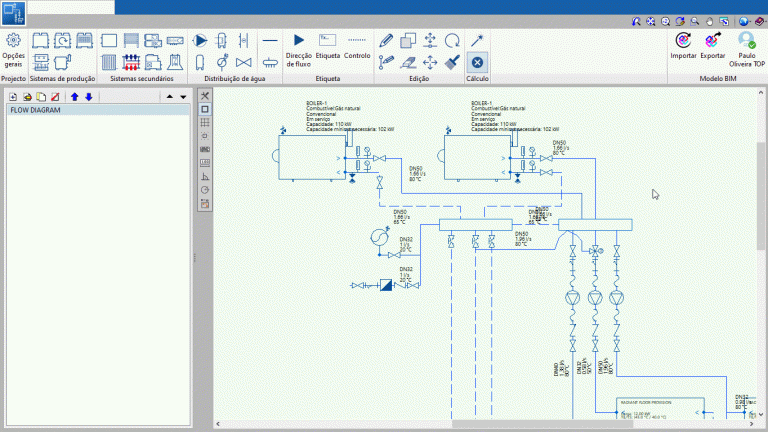
Task: Open Opções gerais settings
Action: pyautogui.click(x=13, y=50)
